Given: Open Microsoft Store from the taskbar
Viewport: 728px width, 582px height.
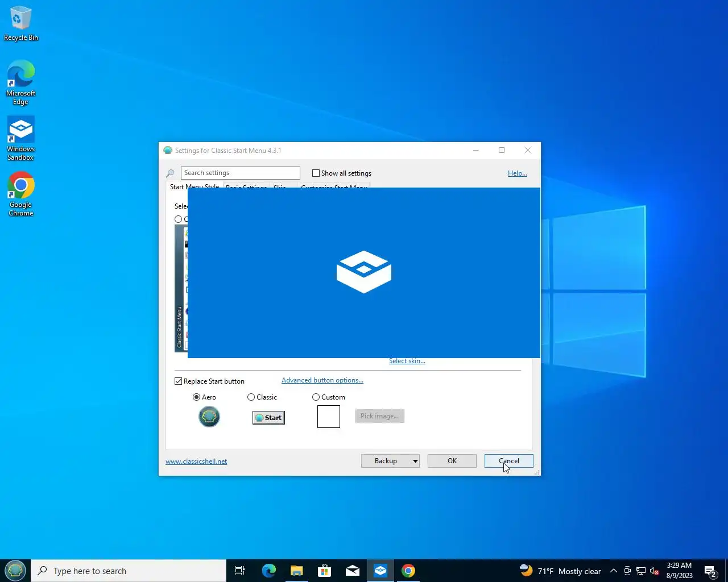Looking at the screenshot, I should pyautogui.click(x=324, y=571).
